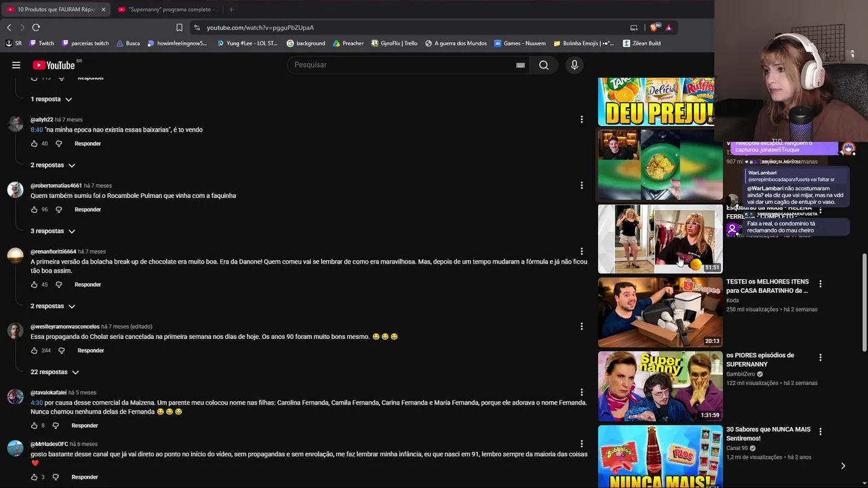The width and height of the screenshot is (868, 488).
Task: Activate voice search microphone
Action: (x=574, y=65)
